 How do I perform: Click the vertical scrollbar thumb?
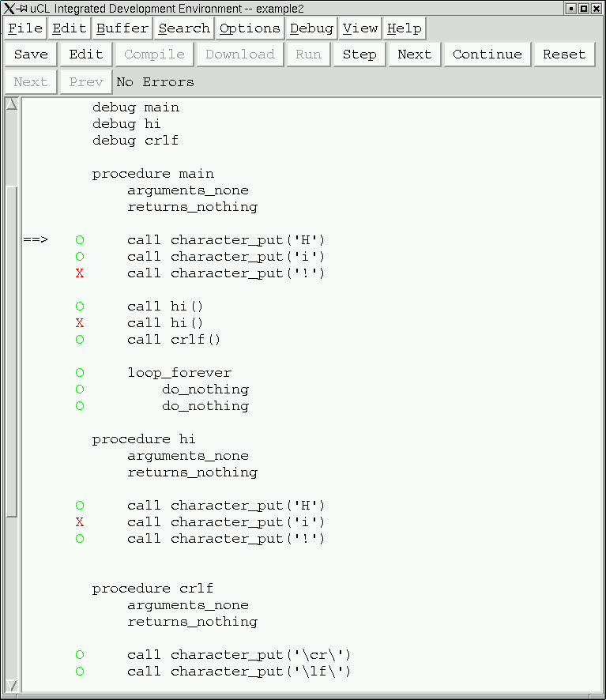click(x=12, y=352)
